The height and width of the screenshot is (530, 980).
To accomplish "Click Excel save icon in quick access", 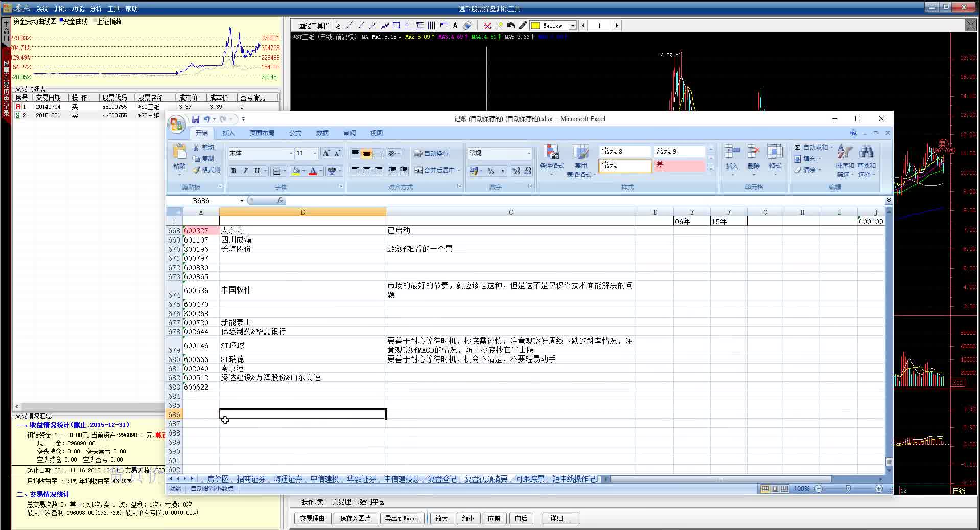I will click(x=195, y=119).
